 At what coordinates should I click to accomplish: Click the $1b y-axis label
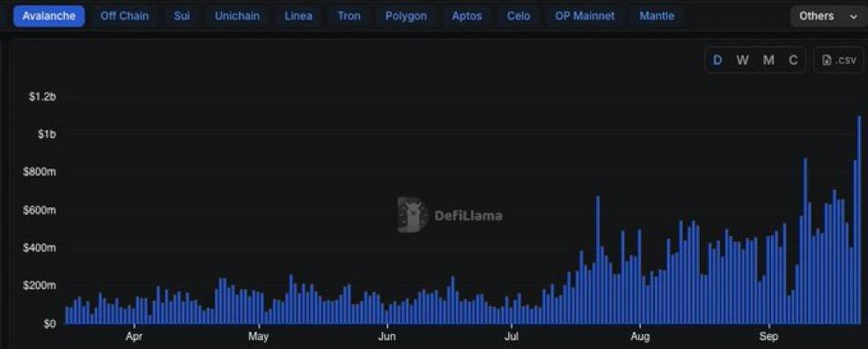[47, 135]
